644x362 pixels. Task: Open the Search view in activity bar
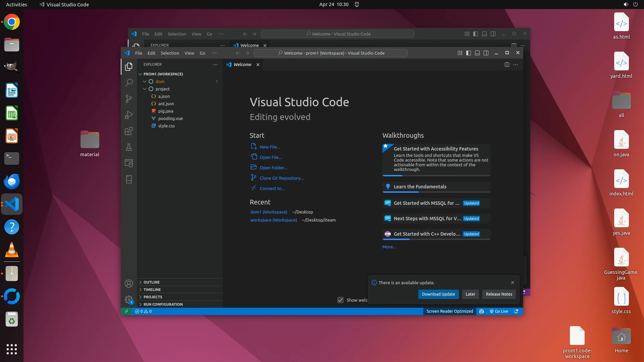click(x=129, y=82)
